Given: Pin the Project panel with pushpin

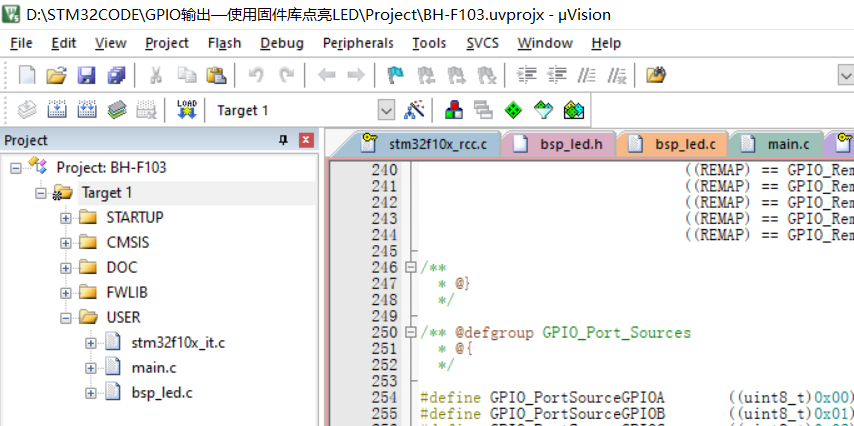Looking at the screenshot, I should (x=283, y=141).
